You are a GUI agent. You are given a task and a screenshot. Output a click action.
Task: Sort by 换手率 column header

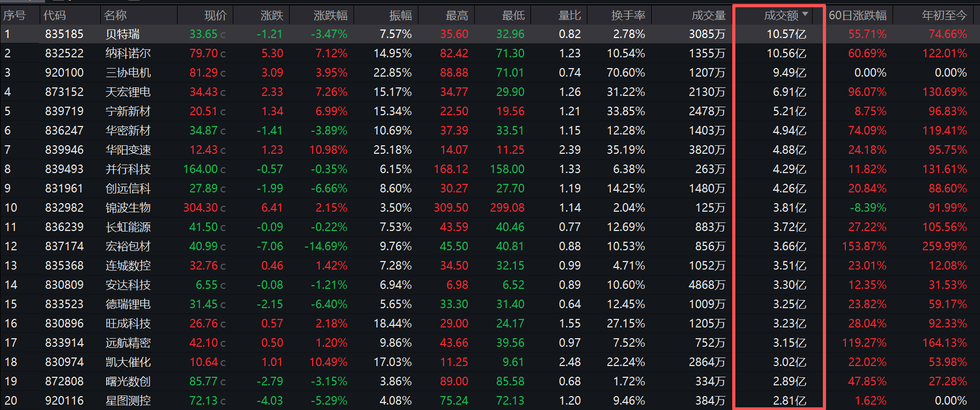(x=629, y=16)
